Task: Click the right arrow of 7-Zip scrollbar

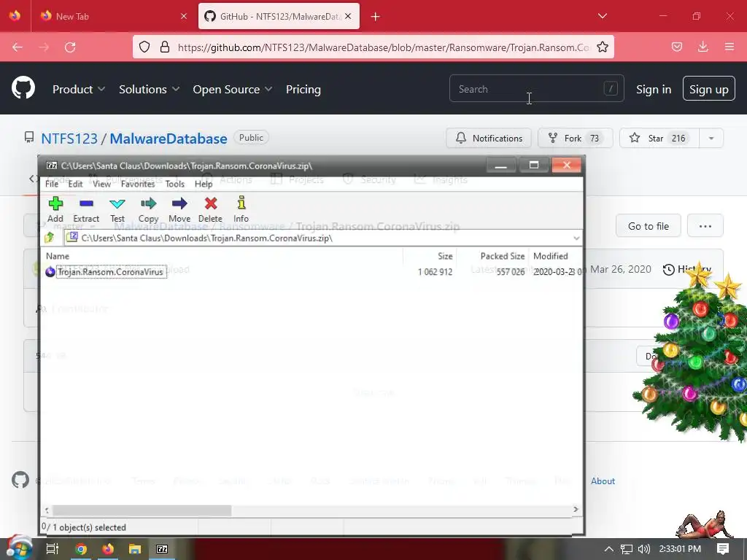Action: 576,510
